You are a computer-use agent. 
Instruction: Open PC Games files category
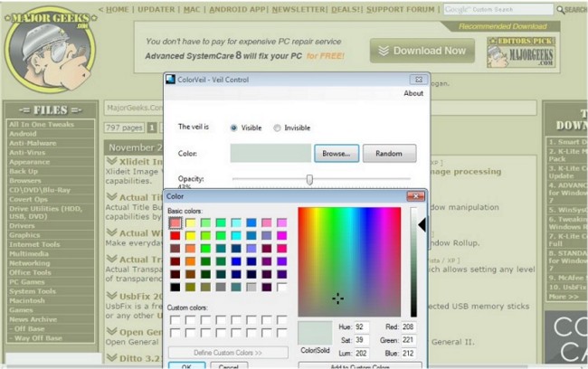click(27, 282)
